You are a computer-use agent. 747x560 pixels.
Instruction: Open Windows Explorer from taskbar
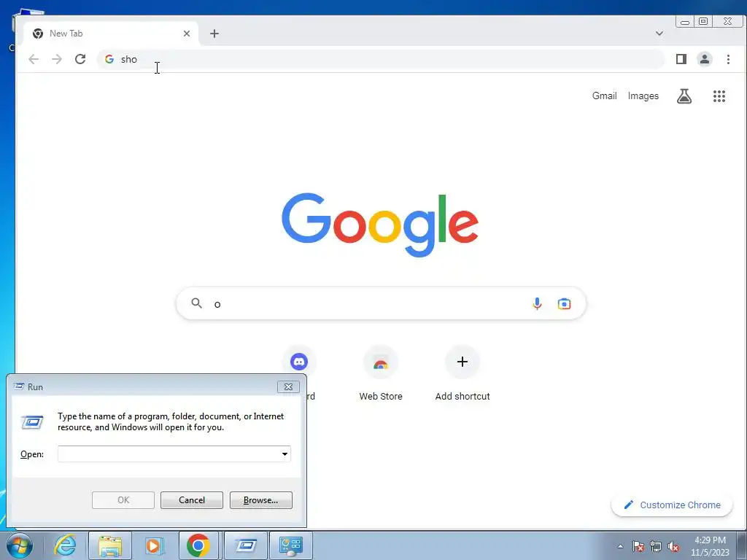pos(109,545)
